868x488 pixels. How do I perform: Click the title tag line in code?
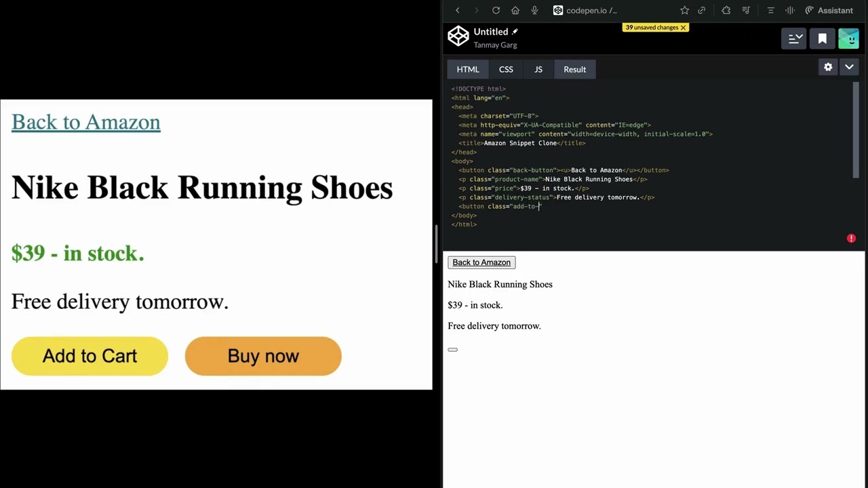(522, 143)
